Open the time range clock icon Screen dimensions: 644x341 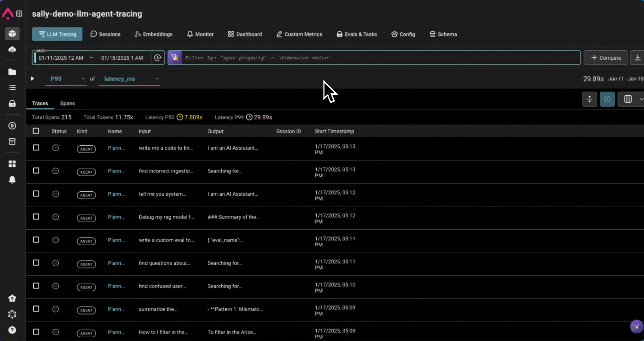(158, 58)
